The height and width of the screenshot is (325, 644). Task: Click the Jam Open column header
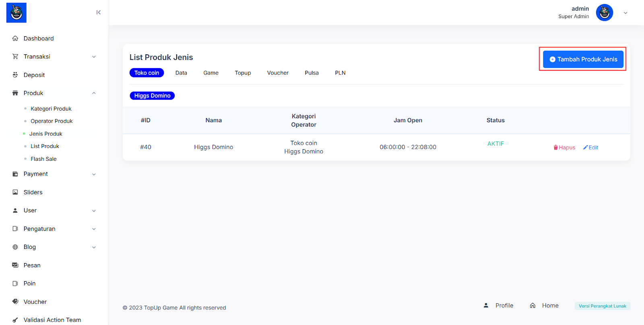[408, 120]
